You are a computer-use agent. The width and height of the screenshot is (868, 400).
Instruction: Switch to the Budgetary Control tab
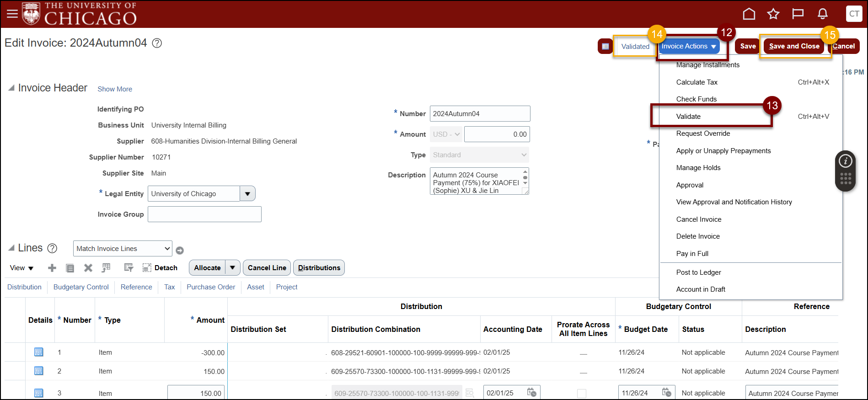[x=81, y=287]
